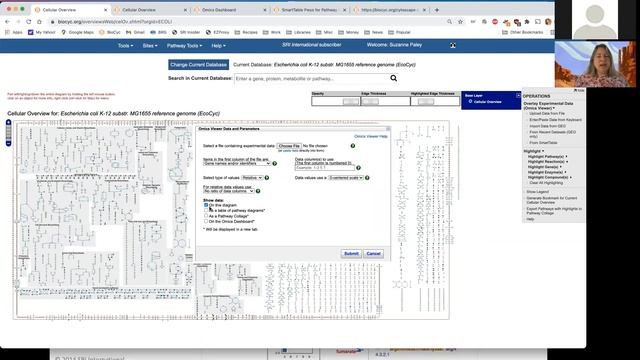The image size is (640, 360).
Task: Click Import Data from GEO
Action: pos(547,126)
